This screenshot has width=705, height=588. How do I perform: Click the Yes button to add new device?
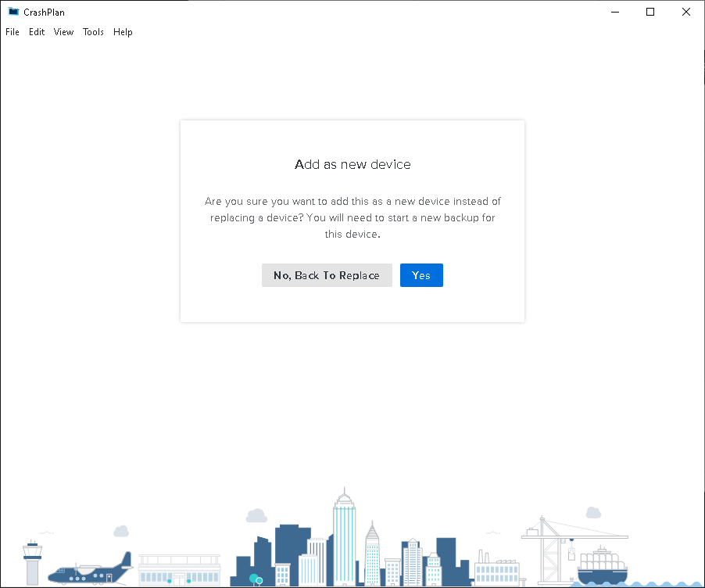(421, 275)
